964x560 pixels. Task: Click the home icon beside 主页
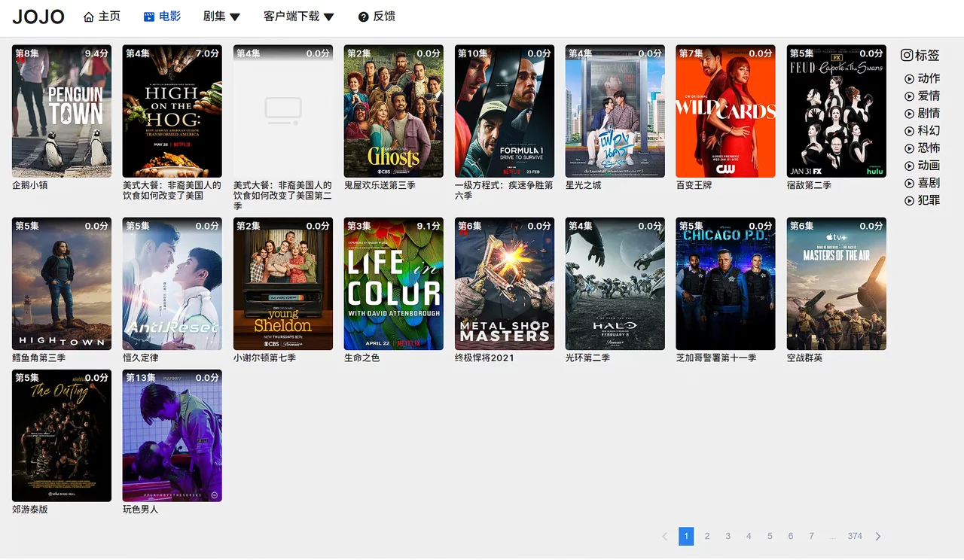tap(89, 17)
